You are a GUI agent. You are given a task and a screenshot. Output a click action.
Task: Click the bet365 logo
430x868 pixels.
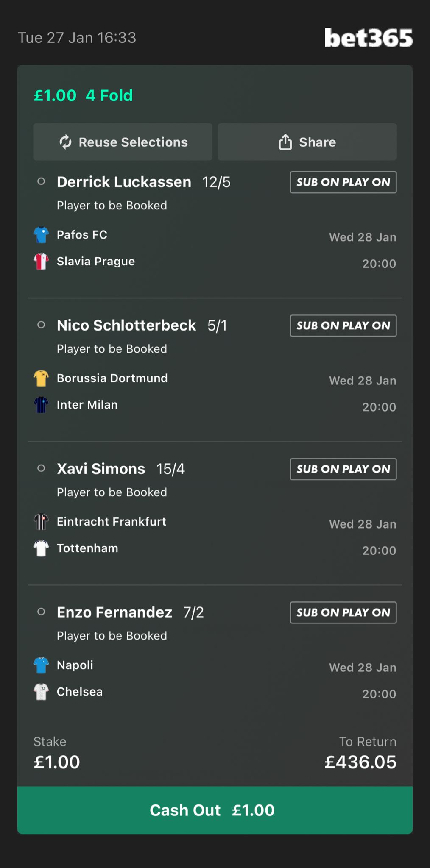[x=368, y=38]
